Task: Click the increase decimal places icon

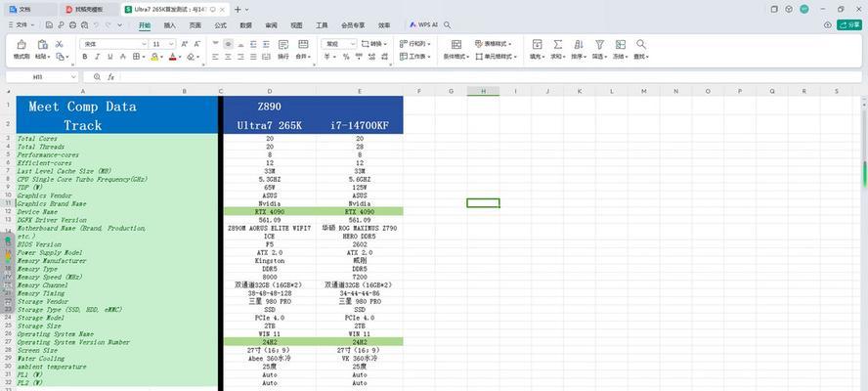Action: point(372,57)
